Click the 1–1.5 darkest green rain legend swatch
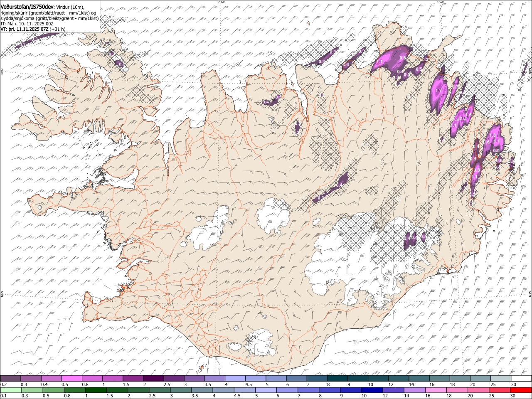This screenshot has height=399, width=532. tap(96, 390)
